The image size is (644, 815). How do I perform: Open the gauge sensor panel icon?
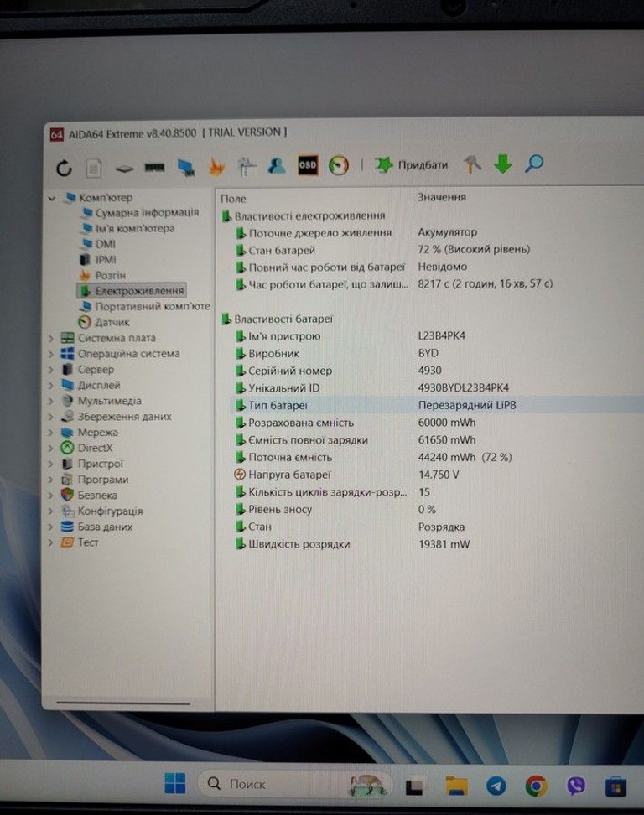[x=339, y=165]
